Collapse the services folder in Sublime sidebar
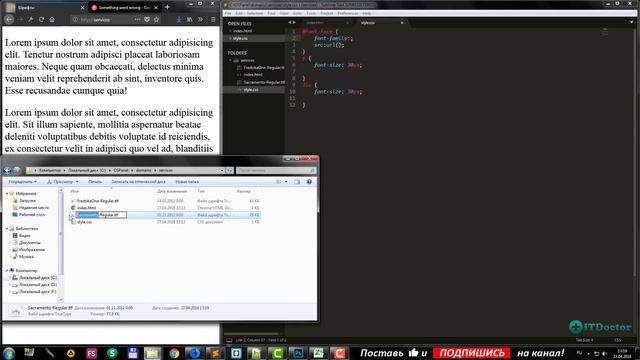 [x=231, y=60]
